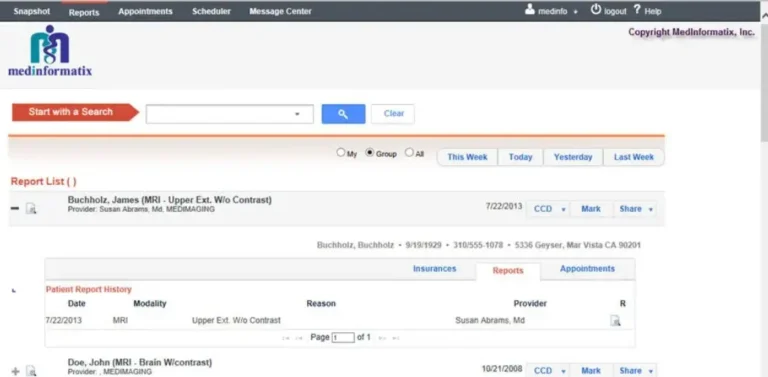This screenshot has width=768, height=377.
Task: Select the My radio button
Action: [341, 153]
